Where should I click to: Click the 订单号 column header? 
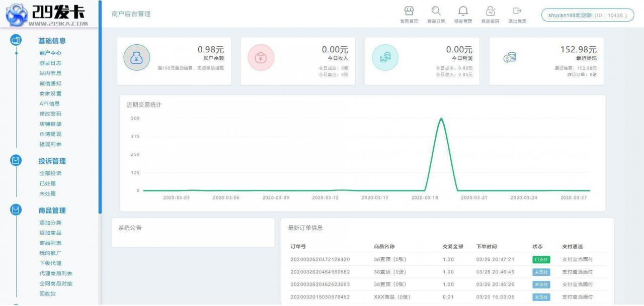298,247
